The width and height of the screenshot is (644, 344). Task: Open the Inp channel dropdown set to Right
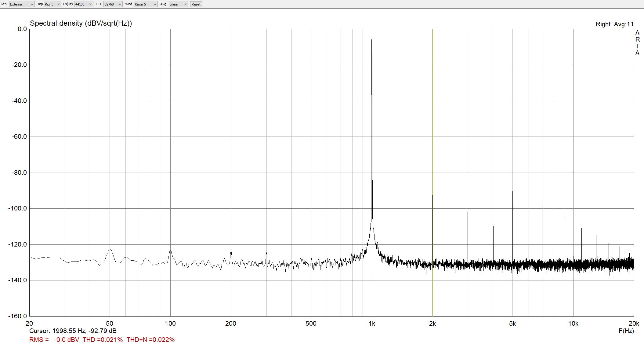(x=52, y=4)
